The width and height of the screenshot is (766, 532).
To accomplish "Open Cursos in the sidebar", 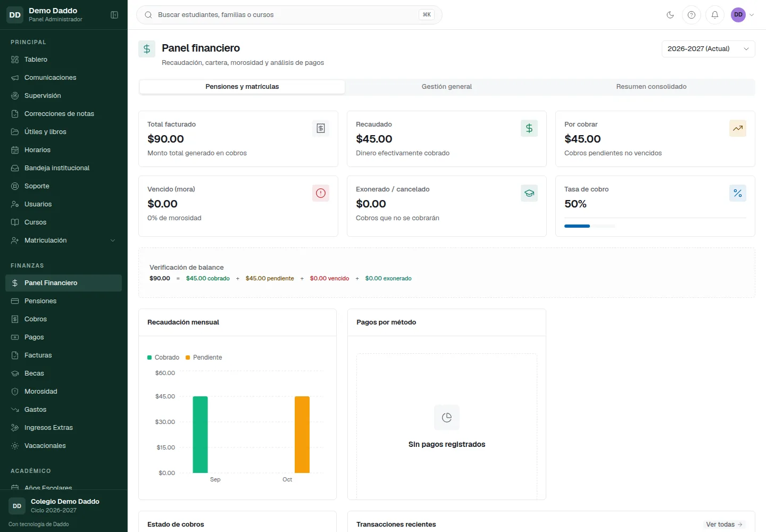I will (64, 222).
